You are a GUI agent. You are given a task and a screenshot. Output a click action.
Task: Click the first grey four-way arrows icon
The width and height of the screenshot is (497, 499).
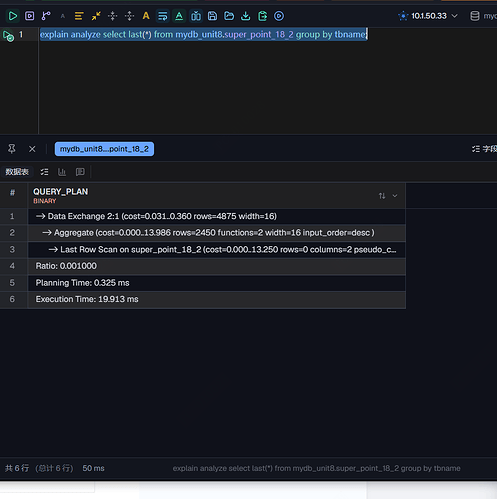113,16
